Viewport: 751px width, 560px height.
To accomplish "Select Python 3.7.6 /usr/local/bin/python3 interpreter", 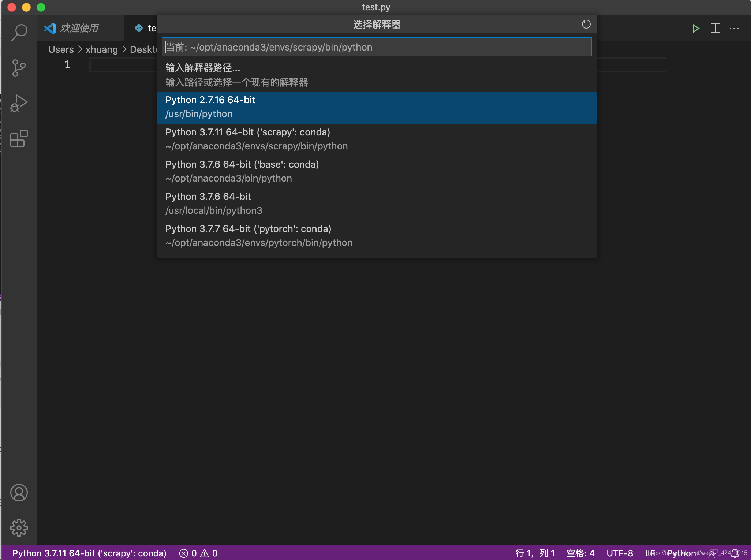I will (x=377, y=204).
